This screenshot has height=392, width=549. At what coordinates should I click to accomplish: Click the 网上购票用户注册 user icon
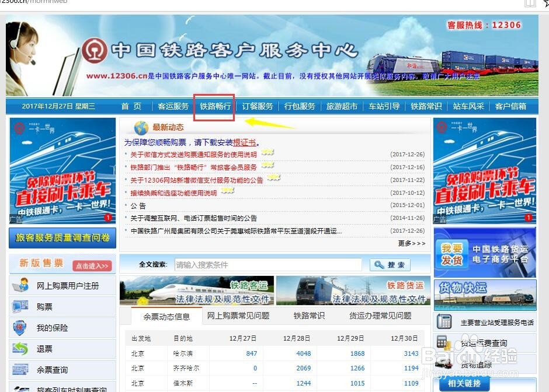[x=20, y=285]
